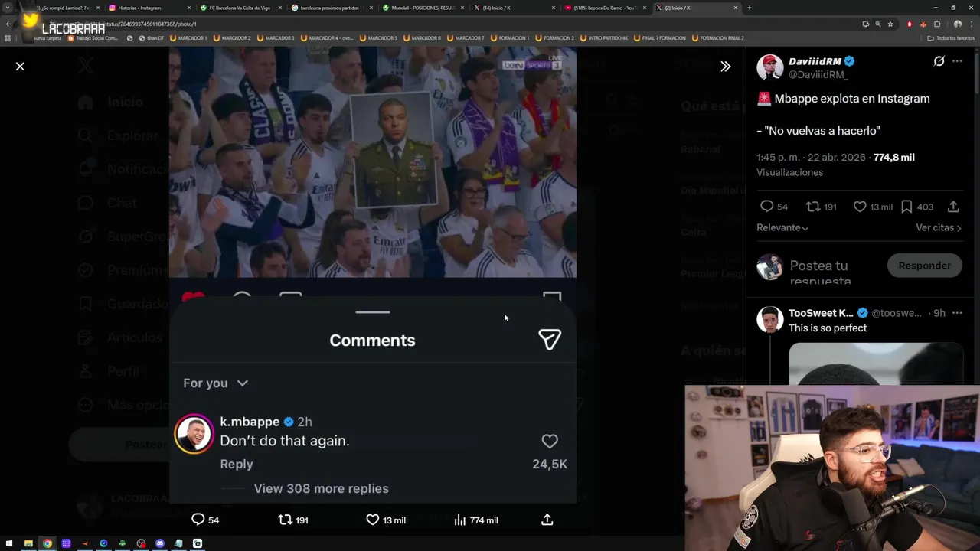Click the k.mbappe username

point(250,422)
